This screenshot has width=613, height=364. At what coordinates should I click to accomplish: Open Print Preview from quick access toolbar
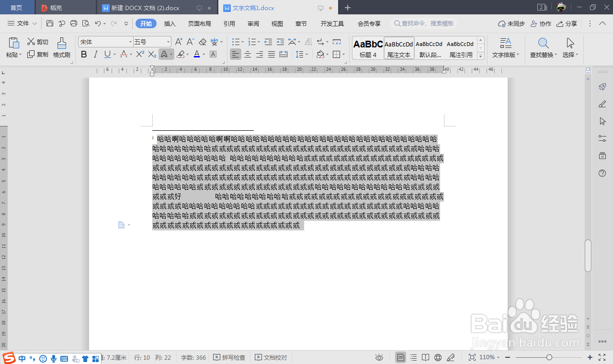pos(86,23)
